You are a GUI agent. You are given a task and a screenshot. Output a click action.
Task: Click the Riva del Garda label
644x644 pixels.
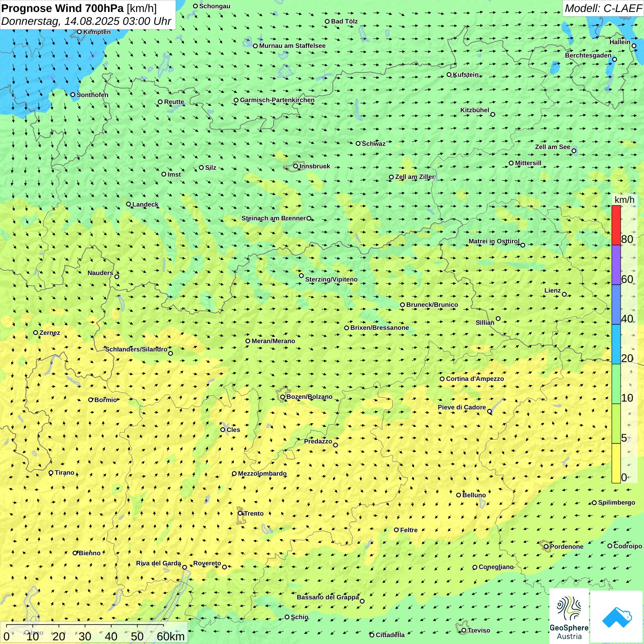point(159,563)
